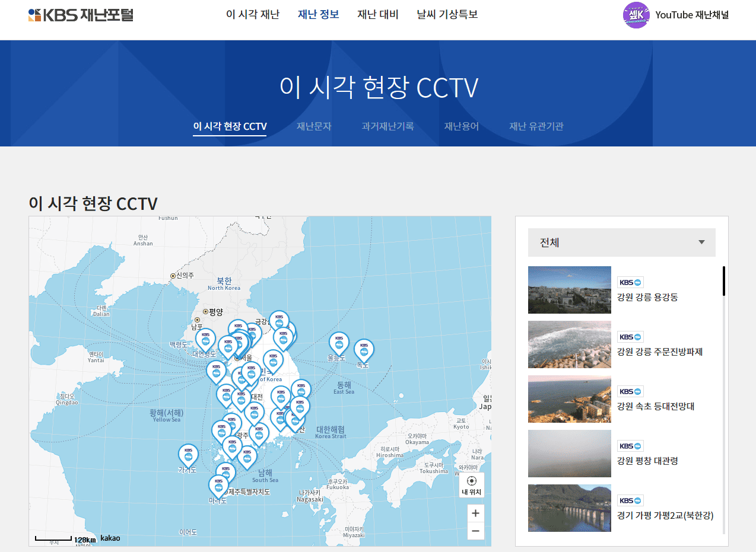The height and width of the screenshot is (552, 756).
Task: Click the map zoom out minus button
Action: coord(475,531)
